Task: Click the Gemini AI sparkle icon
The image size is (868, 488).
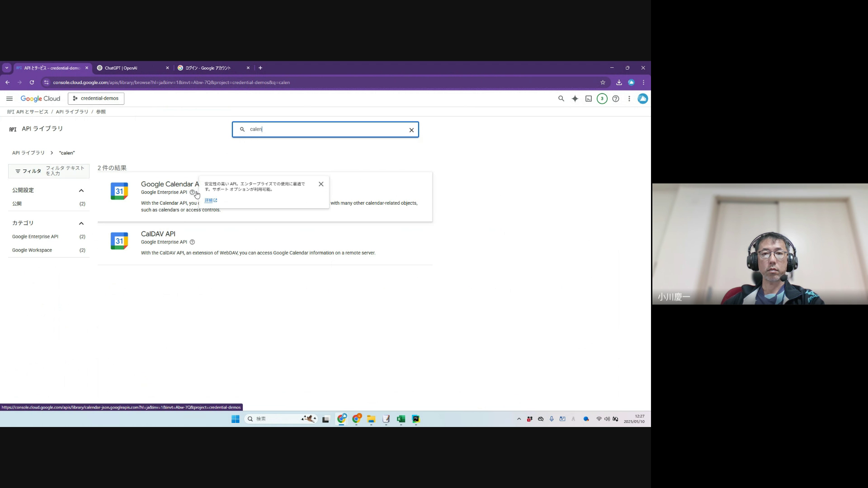Action: click(575, 99)
